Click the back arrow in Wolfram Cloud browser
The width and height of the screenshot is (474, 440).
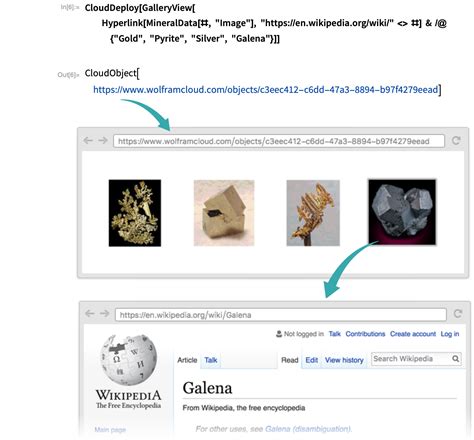pyautogui.click(x=88, y=141)
